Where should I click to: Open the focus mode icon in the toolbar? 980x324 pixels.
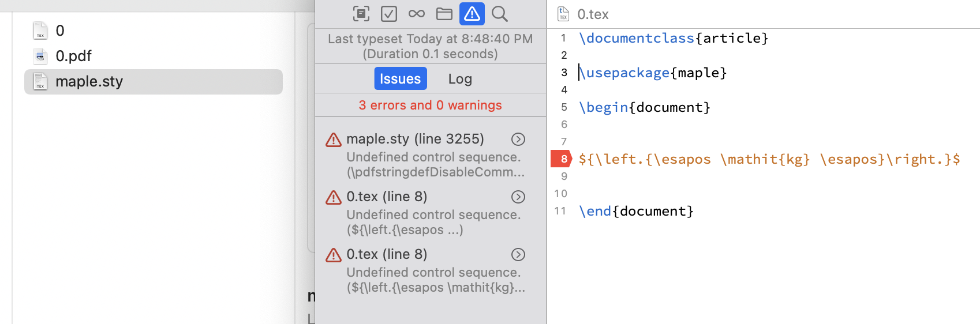pyautogui.click(x=361, y=14)
